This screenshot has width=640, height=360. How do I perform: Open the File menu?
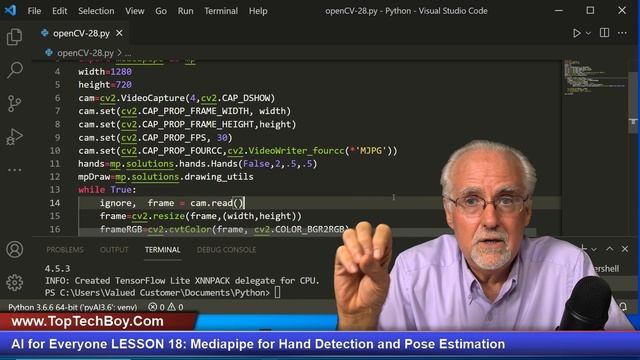point(34,11)
